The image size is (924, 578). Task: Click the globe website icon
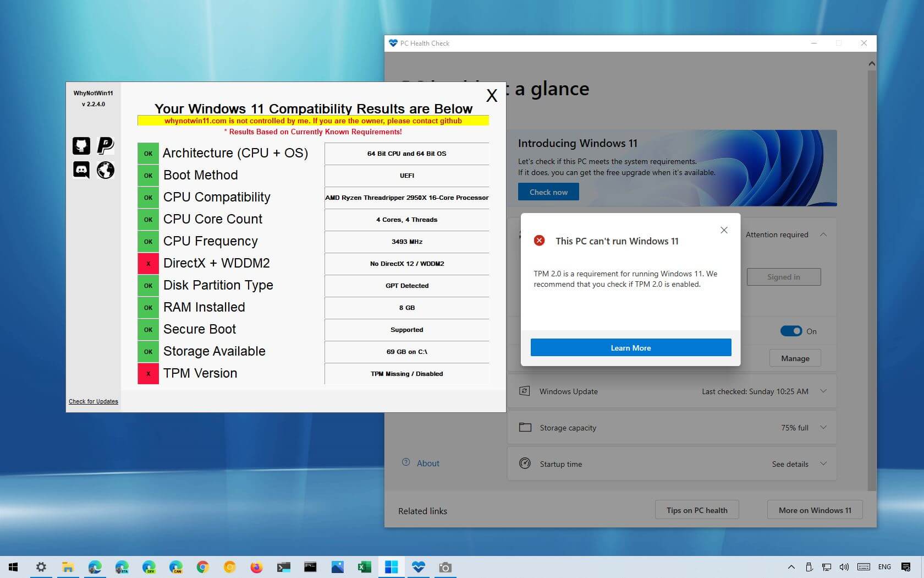pos(105,170)
